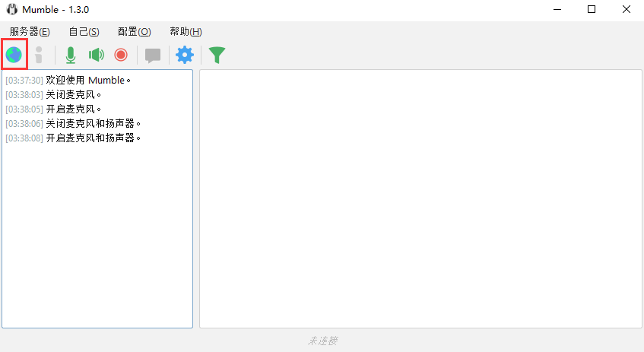Viewport: 644px width, 352px height.
Task: Mute the microphone with the mic icon
Action: pyautogui.click(x=71, y=55)
